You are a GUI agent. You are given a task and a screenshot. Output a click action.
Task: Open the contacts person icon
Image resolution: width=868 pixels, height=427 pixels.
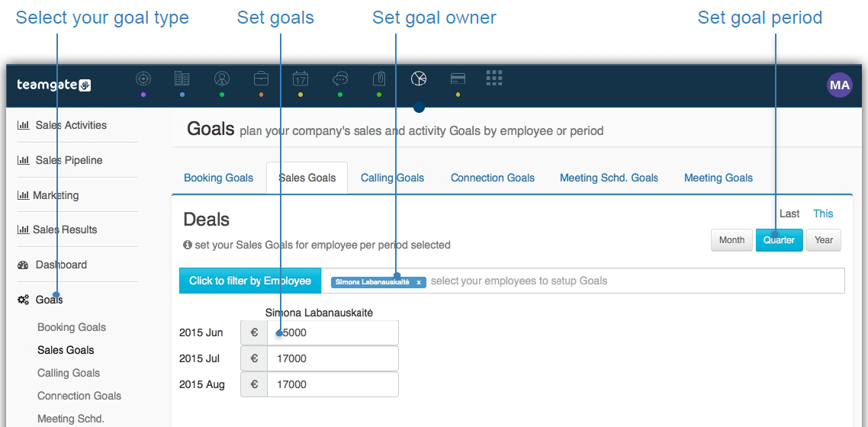click(222, 79)
